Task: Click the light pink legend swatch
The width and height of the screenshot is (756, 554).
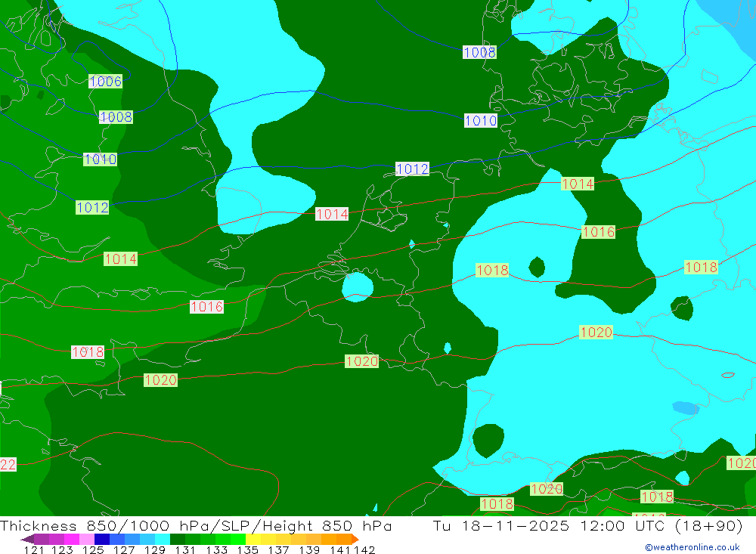Action: 87,539
